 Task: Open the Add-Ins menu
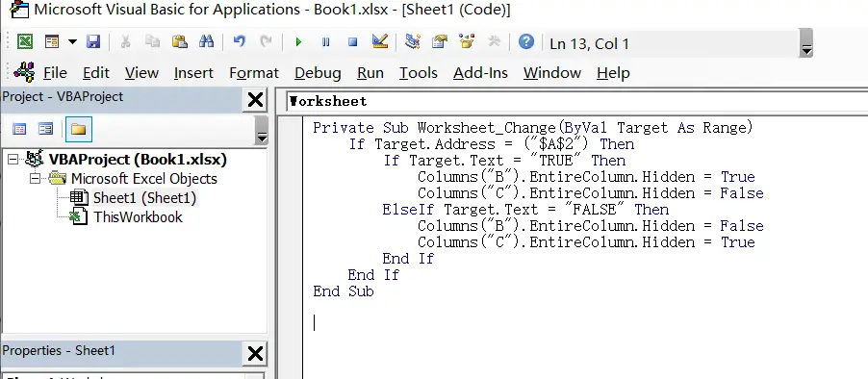pyautogui.click(x=480, y=73)
